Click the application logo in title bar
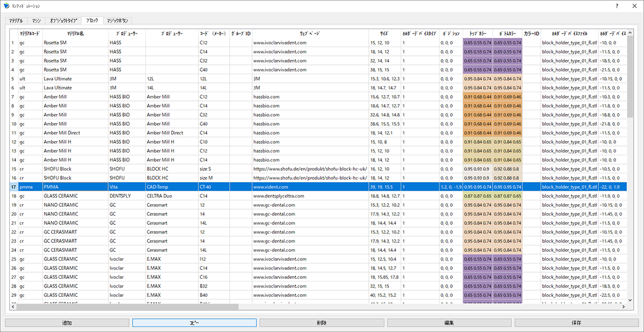Screen dimensions: 644x332 pyautogui.click(x=5, y=6)
